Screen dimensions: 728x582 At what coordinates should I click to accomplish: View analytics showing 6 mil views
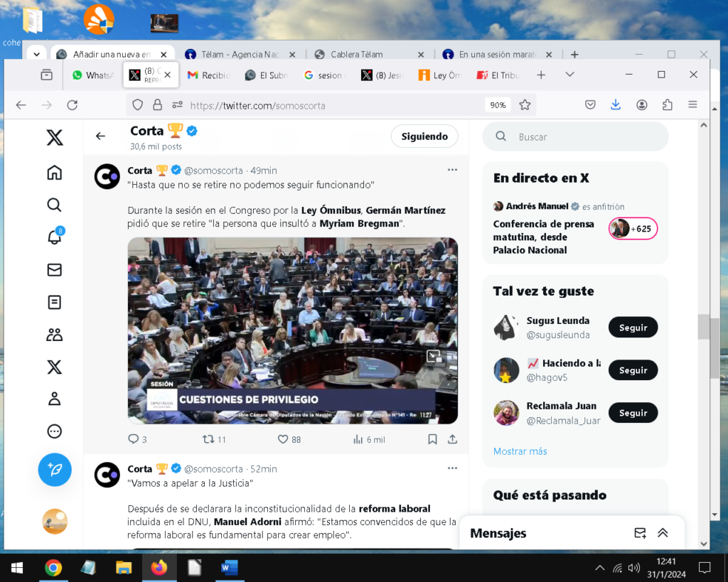tap(369, 439)
